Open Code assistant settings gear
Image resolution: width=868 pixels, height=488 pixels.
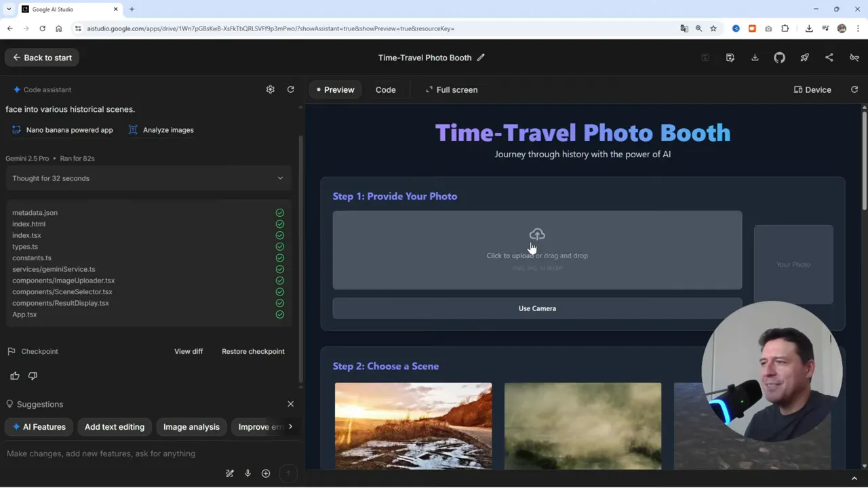(270, 89)
